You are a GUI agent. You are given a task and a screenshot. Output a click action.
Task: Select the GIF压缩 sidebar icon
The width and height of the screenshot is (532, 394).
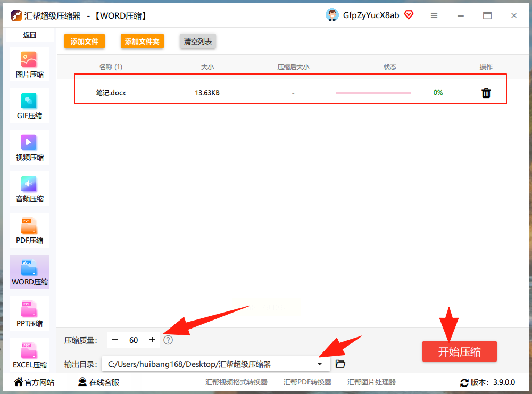[x=29, y=106]
